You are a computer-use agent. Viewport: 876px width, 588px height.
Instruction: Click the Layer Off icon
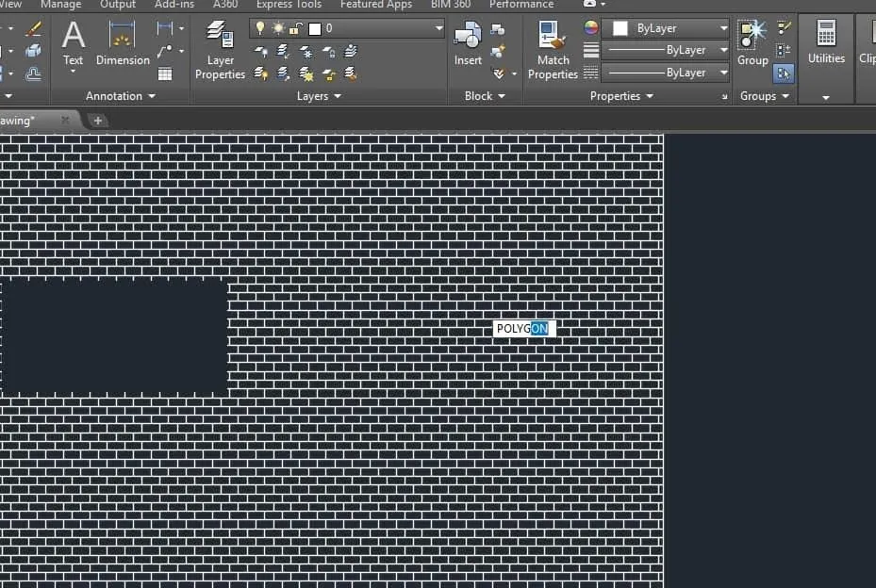(x=261, y=52)
